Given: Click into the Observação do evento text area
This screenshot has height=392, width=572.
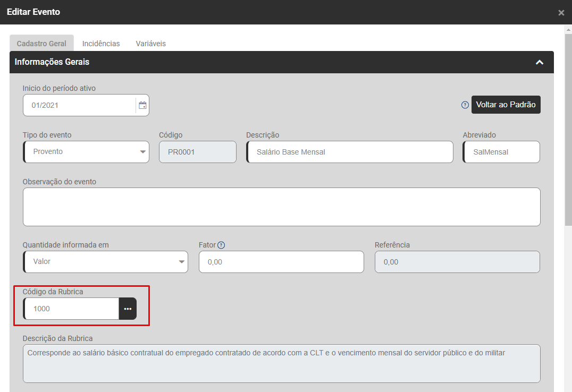Looking at the screenshot, I should (x=281, y=207).
